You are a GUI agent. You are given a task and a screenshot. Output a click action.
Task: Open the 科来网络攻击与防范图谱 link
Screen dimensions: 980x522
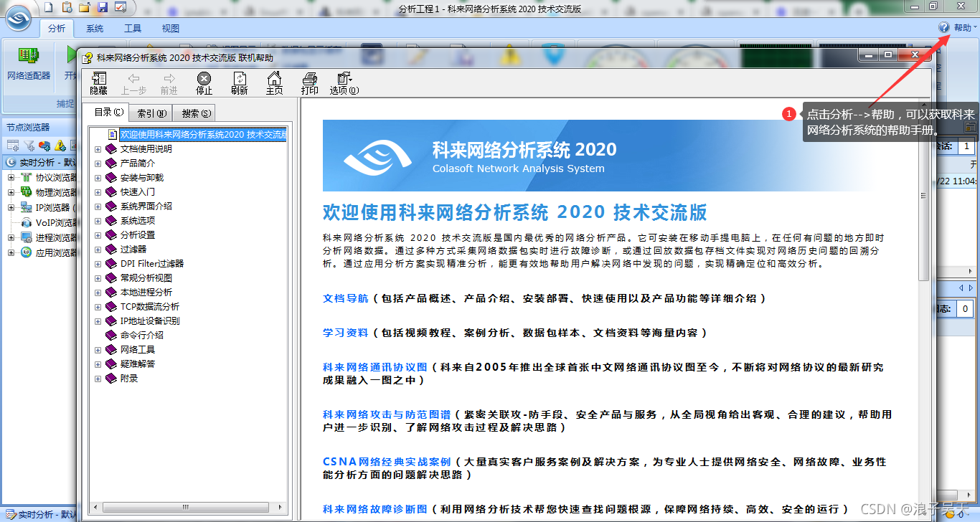[387, 414]
